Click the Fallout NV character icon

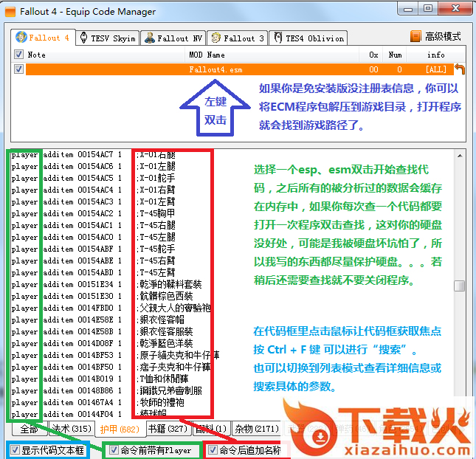149,38
